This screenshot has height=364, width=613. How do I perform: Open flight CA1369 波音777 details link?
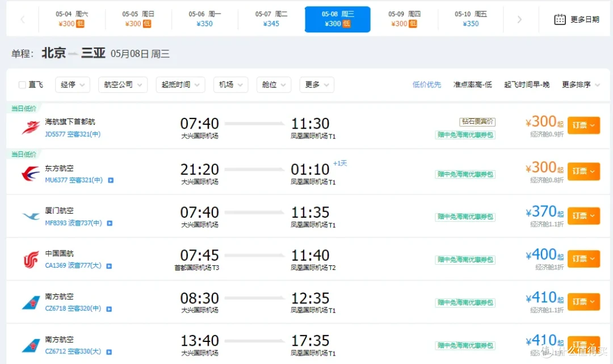(x=73, y=265)
